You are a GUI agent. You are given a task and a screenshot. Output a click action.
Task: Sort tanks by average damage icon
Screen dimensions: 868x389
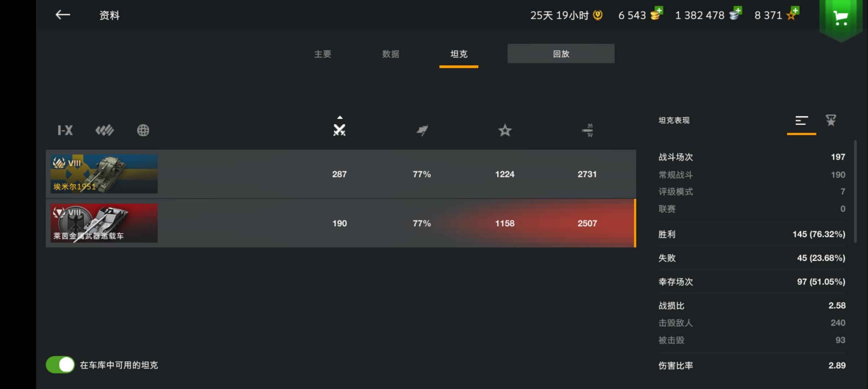click(588, 130)
